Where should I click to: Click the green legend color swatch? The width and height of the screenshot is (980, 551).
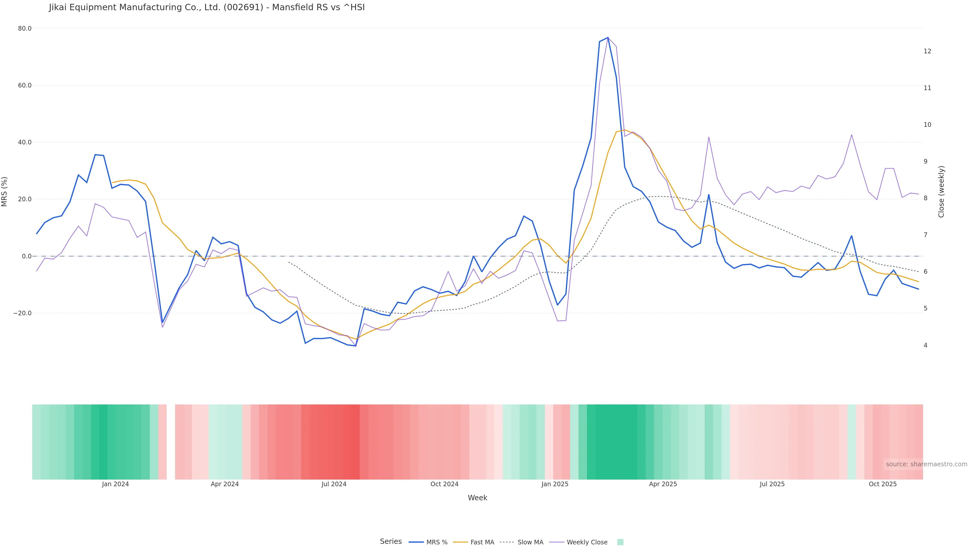[x=620, y=542]
